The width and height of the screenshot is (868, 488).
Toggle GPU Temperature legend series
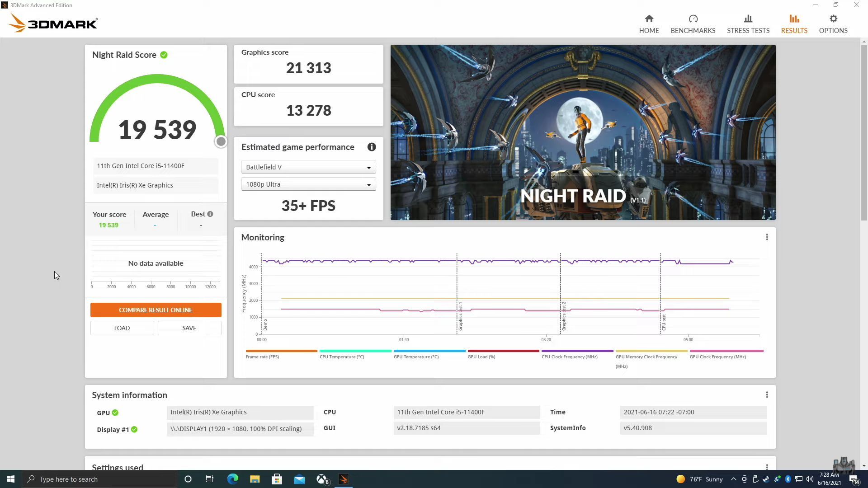coord(429,354)
